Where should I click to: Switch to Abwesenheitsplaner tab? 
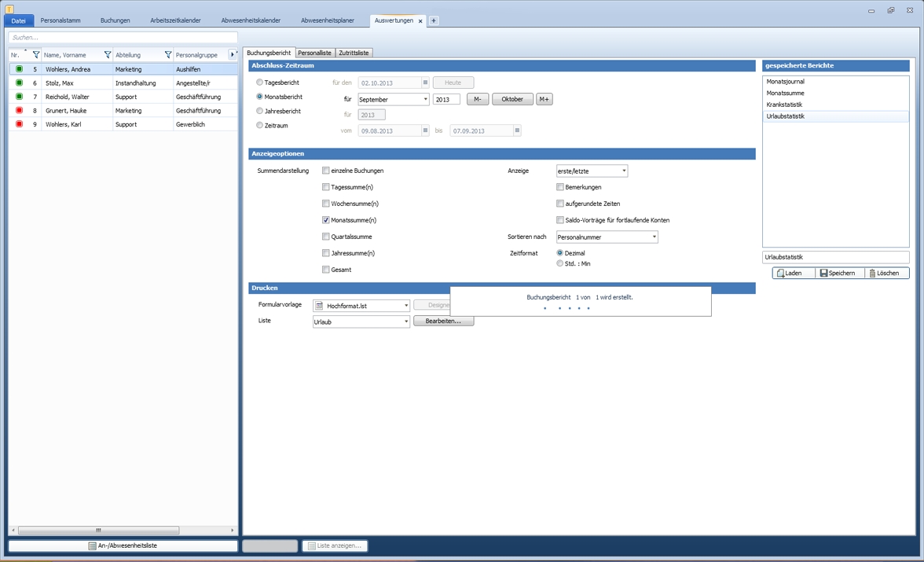click(328, 20)
